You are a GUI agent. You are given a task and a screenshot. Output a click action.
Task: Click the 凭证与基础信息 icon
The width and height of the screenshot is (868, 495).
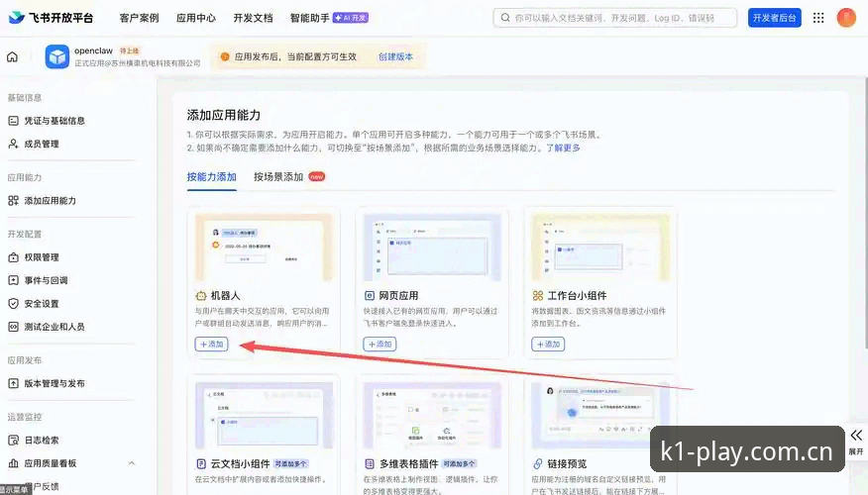pyautogui.click(x=13, y=121)
